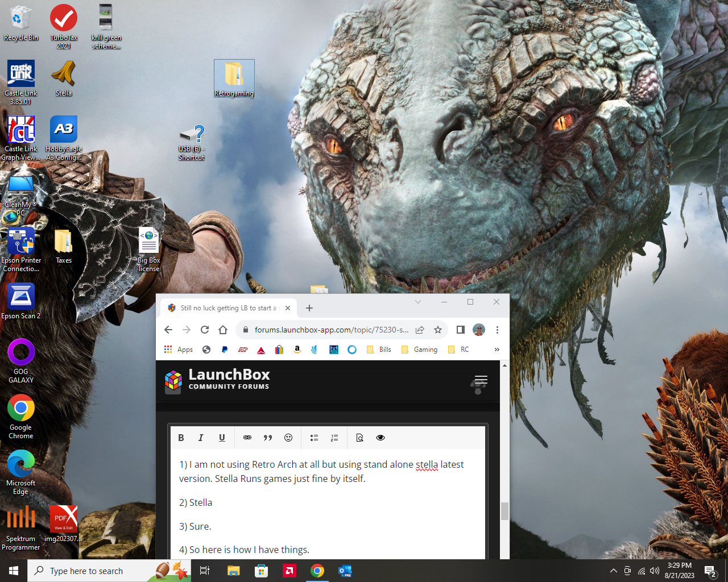
Task: Open the Windows Start menu
Action: tap(14, 571)
